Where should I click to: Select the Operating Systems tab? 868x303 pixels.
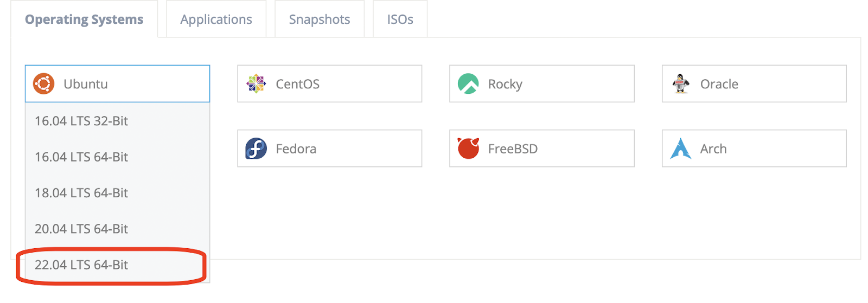pyautogui.click(x=84, y=20)
